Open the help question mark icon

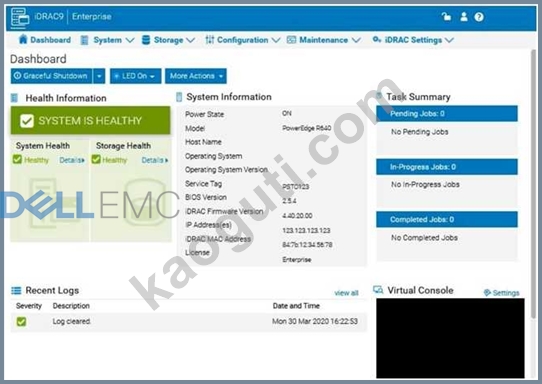click(479, 17)
